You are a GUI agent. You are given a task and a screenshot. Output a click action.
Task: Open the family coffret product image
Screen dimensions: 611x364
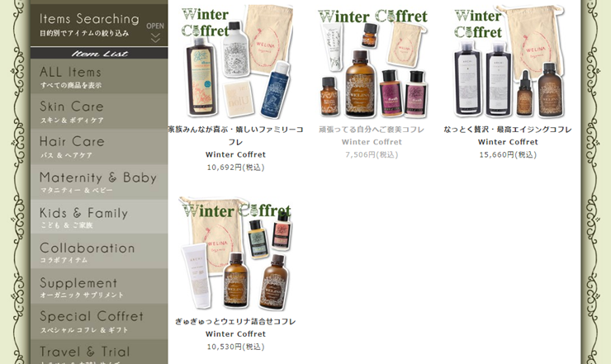click(236, 62)
